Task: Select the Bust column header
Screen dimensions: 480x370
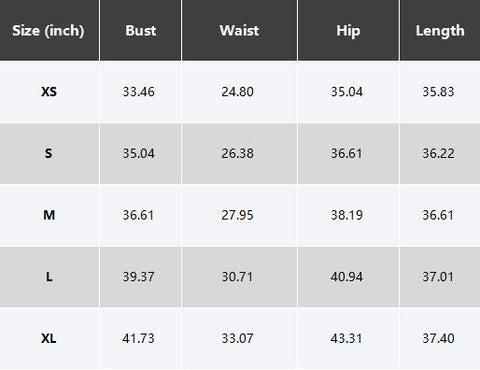Action: (x=141, y=31)
